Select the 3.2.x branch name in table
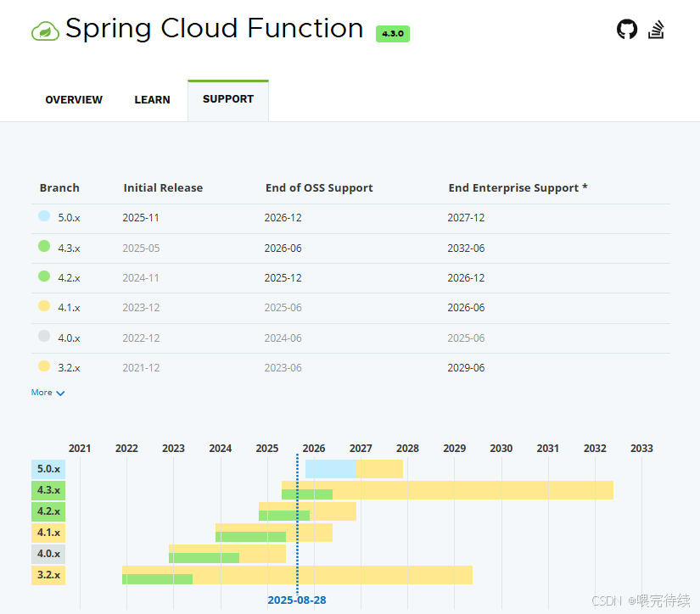 click(x=70, y=368)
